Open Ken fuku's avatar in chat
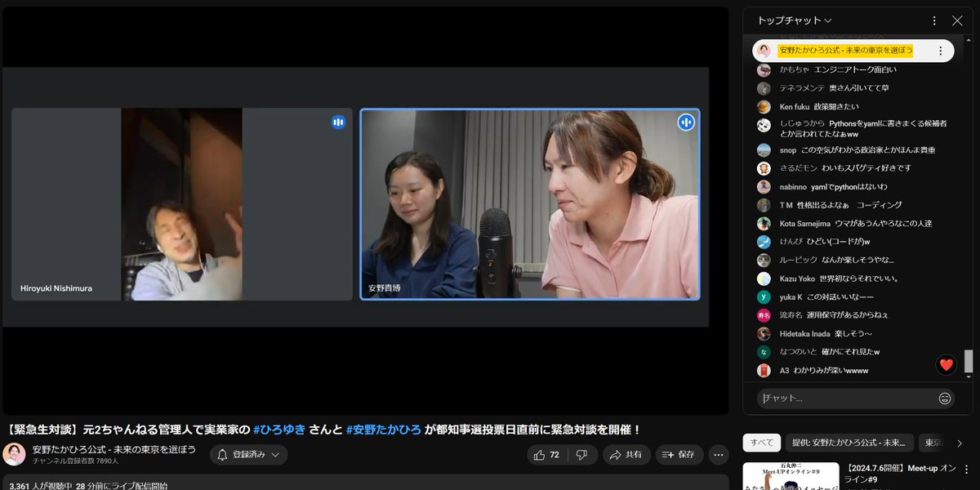The height and width of the screenshot is (490, 980). point(764,107)
